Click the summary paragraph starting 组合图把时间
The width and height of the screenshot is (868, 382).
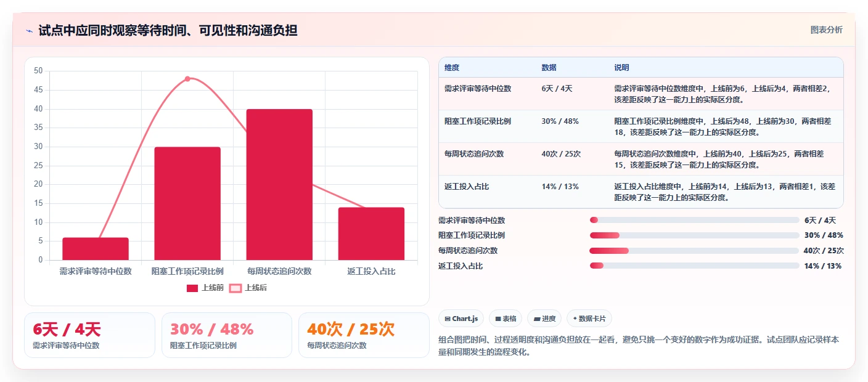pos(639,346)
